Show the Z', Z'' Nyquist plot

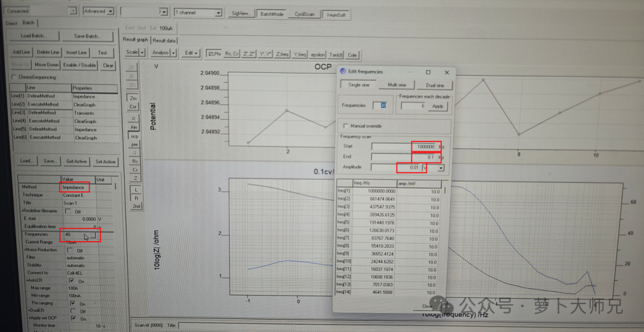click(x=249, y=54)
